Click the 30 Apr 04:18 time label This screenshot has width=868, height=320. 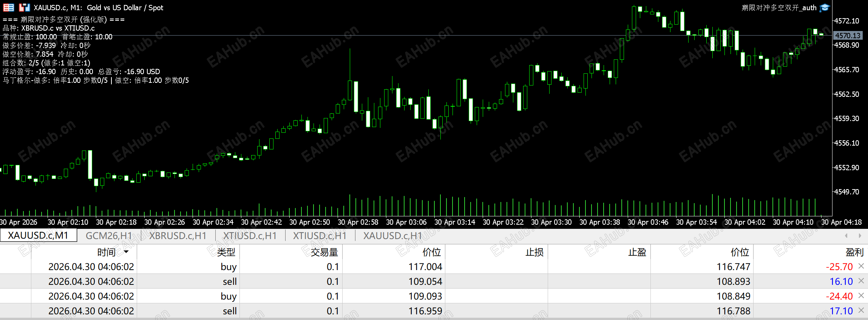click(841, 222)
